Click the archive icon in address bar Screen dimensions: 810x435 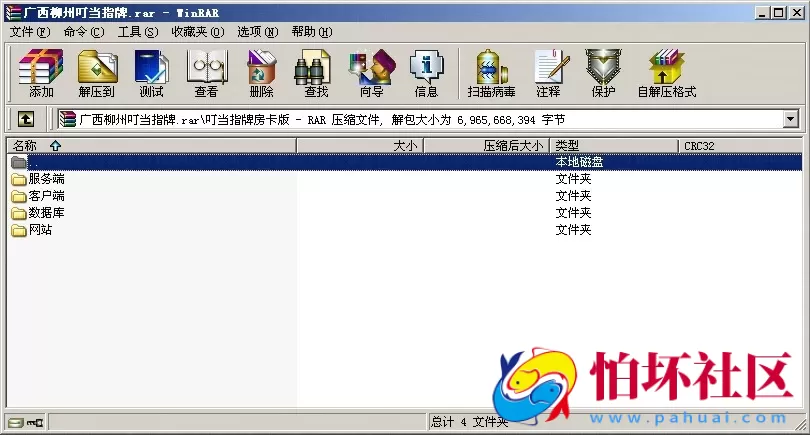(x=68, y=119)
